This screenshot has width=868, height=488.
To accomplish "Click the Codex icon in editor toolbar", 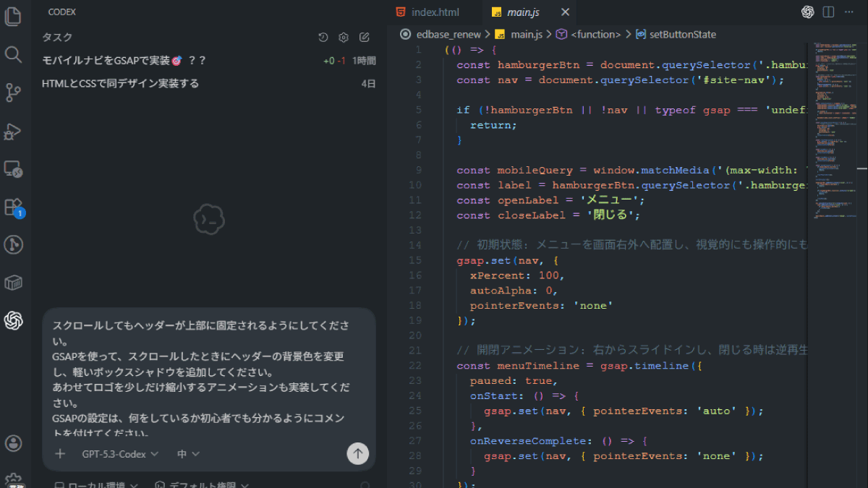I will tap(808, 12).
